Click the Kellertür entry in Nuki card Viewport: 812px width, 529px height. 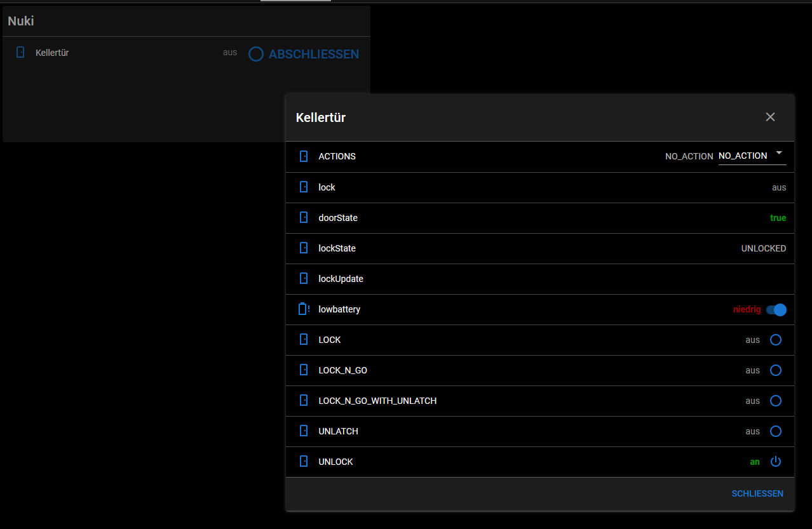point(52,53)
